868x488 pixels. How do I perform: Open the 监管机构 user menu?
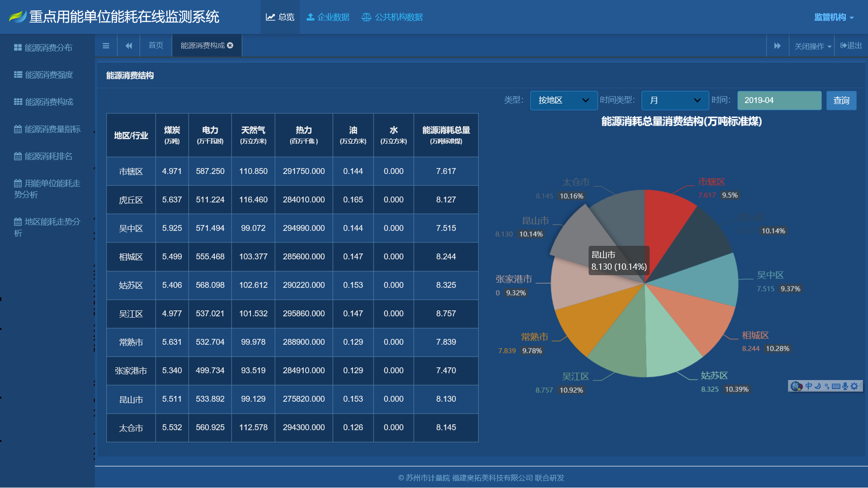tap(833, 17)
